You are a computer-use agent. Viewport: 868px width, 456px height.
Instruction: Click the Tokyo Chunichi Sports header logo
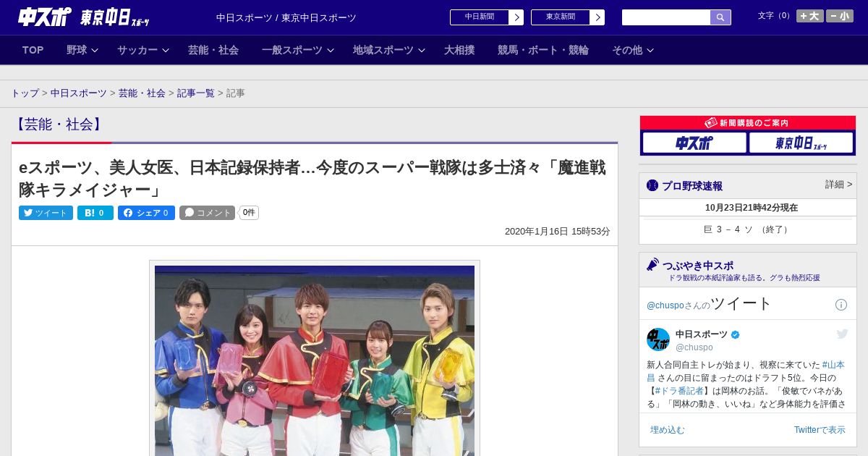(x=115, y=17)
